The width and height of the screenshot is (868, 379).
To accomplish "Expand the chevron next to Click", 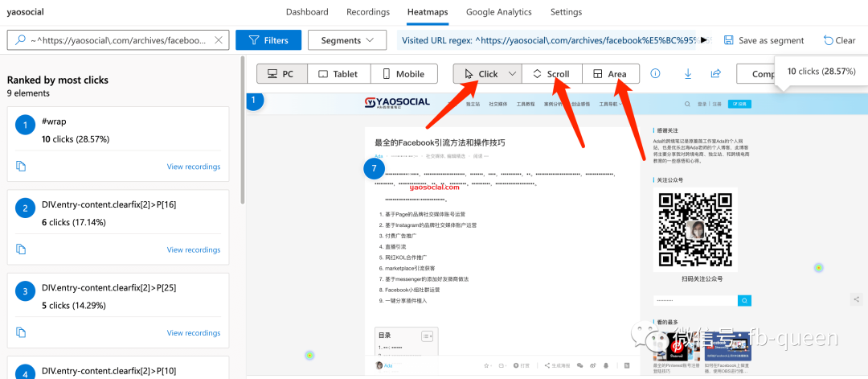I will coord(513,74).
